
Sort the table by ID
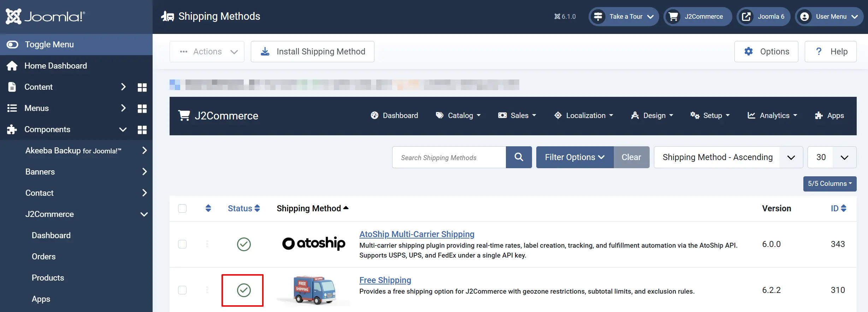(x=838, y=208)
